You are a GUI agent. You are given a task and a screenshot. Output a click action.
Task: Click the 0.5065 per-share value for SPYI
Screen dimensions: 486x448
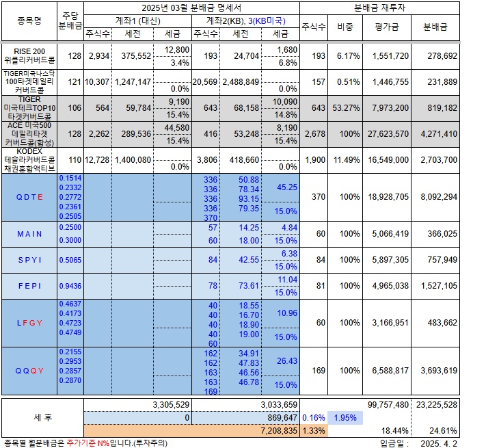(70, 260)
